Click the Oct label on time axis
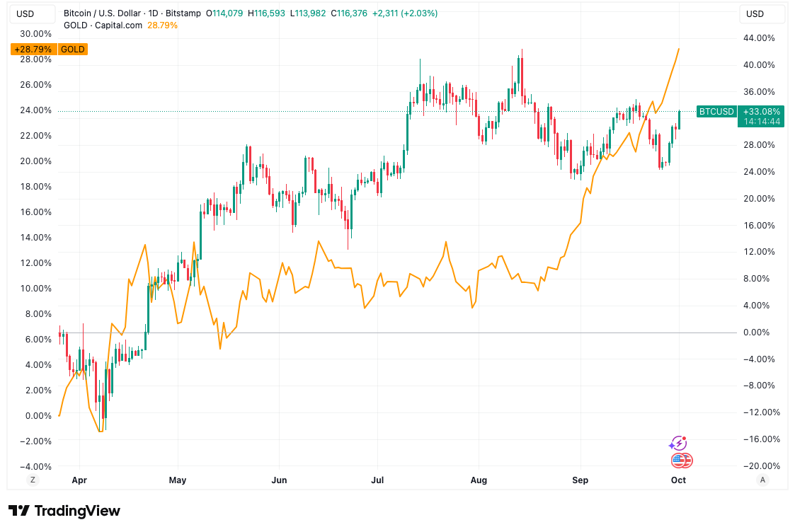Viewport: 795px width, 532px height. click(678, 480)
